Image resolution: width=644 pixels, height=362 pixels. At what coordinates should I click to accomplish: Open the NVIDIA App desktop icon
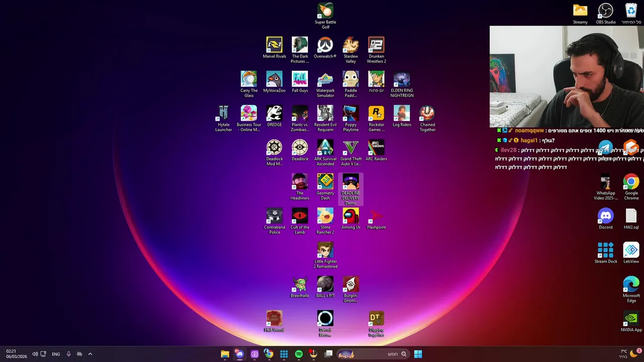pyautogui.click(x=631, y=321)
